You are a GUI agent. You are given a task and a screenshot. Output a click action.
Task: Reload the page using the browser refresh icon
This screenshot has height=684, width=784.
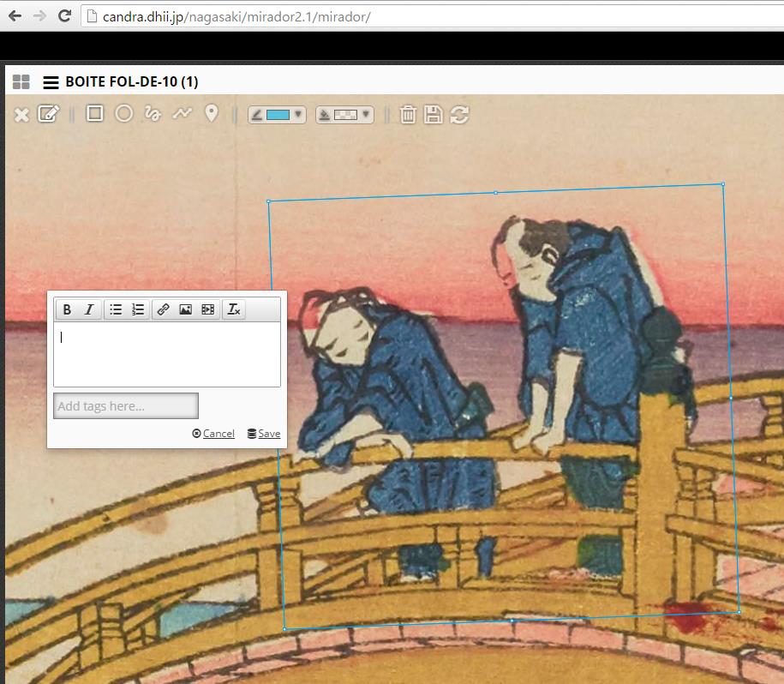pos(64,16)
